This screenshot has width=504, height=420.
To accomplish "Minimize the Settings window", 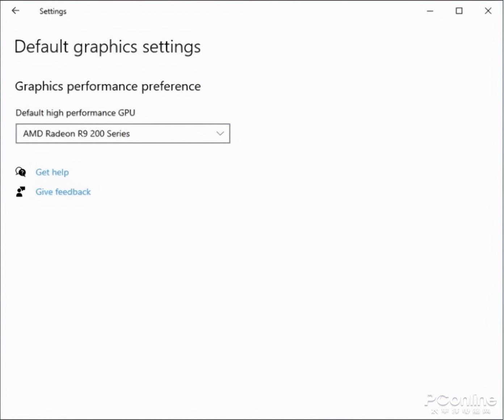I will [430, 11].
